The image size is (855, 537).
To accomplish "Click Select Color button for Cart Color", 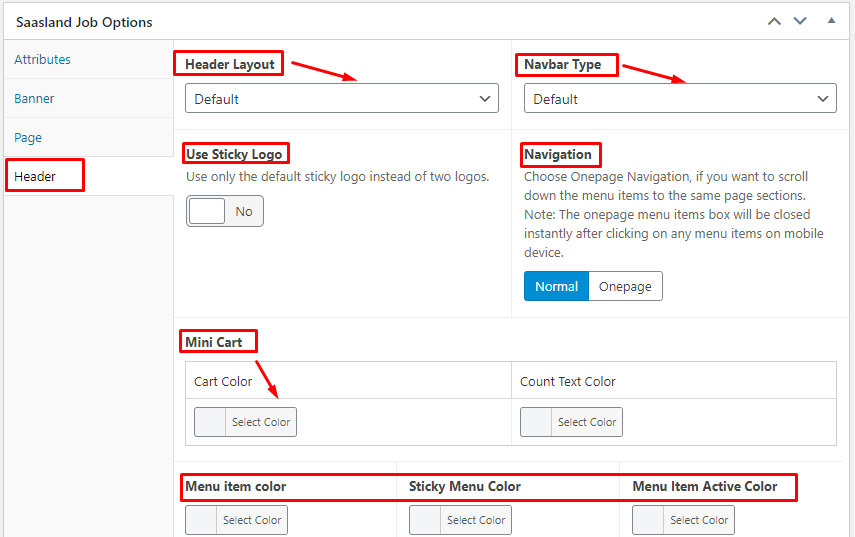I will tap(261, 422).
